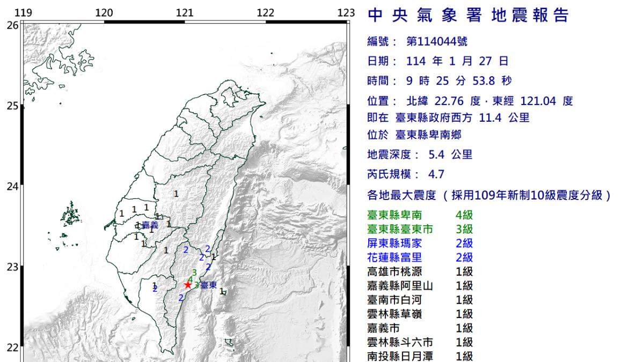This screenshot has height=362, width=644.
Task: Click the 芮氏規模 4.7 magnitude line
Action: coord(406,174)
